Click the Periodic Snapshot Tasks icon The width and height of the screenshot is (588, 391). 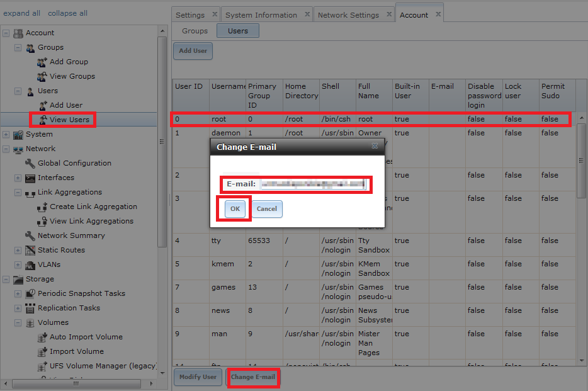(x=30, y=293)
